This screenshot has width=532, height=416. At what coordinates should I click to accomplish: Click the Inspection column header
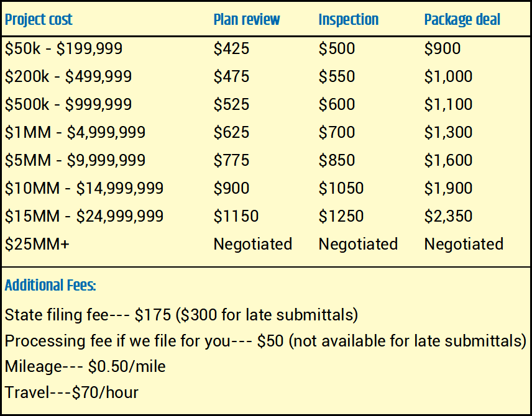pyautogui.click(x=348, y=19)
